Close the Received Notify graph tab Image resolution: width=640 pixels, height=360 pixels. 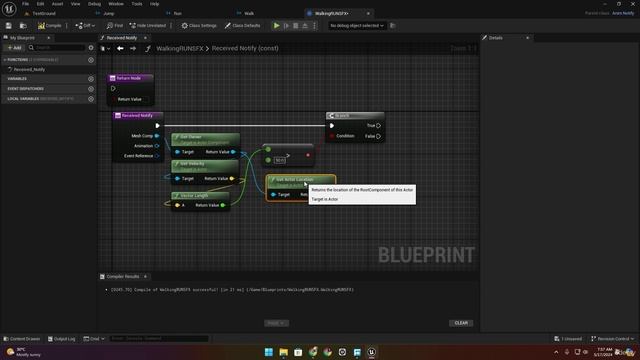tap(145, 38)
